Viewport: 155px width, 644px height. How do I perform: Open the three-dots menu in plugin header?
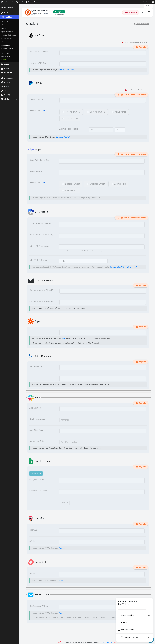coord(142,12)
